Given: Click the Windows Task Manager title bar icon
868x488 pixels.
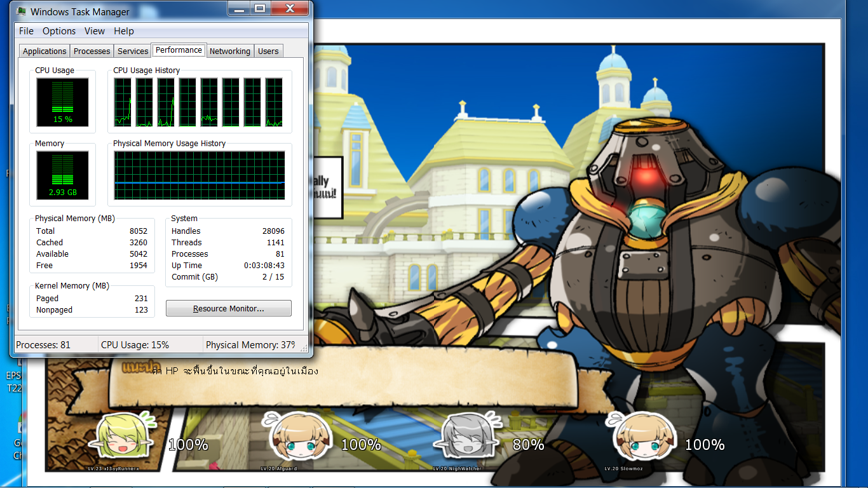Looking at the screenshot, I should 22,11.
